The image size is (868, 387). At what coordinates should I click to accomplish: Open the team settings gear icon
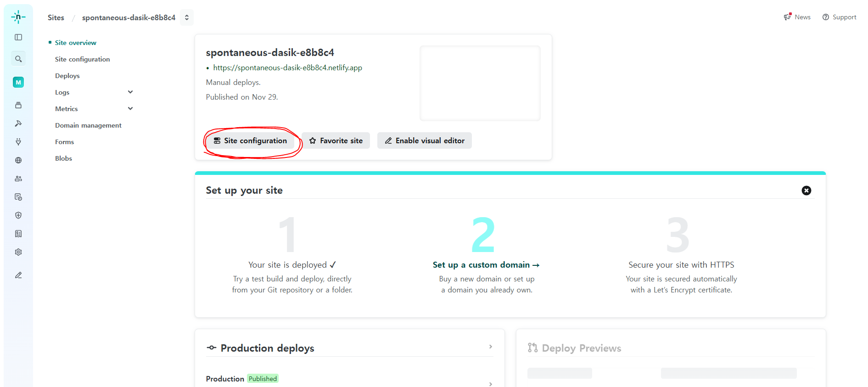click(x=18, y=252)
